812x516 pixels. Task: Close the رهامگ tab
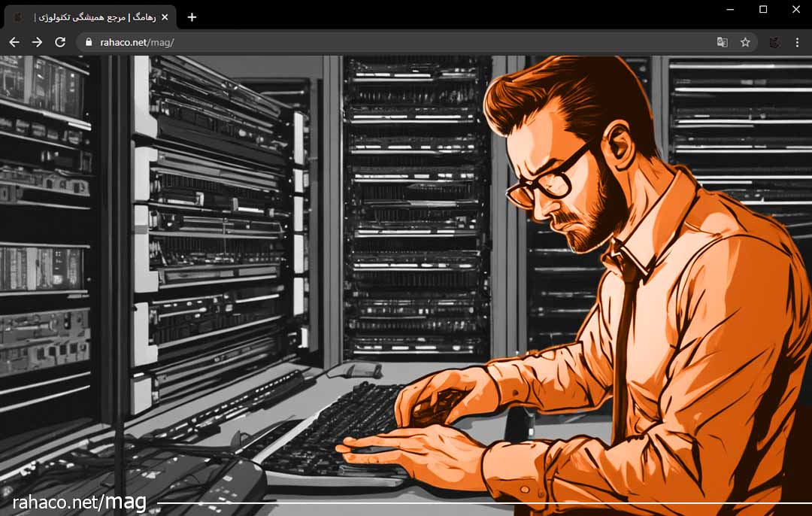(165, 17)
